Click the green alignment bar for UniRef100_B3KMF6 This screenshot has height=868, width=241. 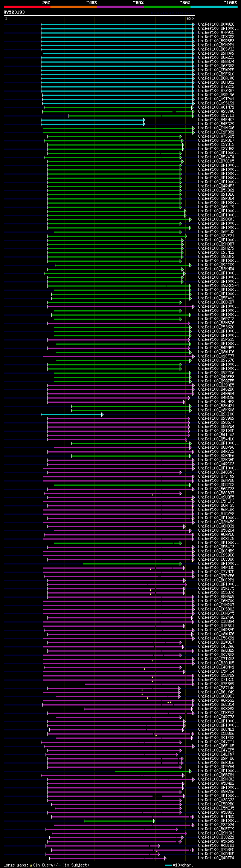tap(131, 456)
